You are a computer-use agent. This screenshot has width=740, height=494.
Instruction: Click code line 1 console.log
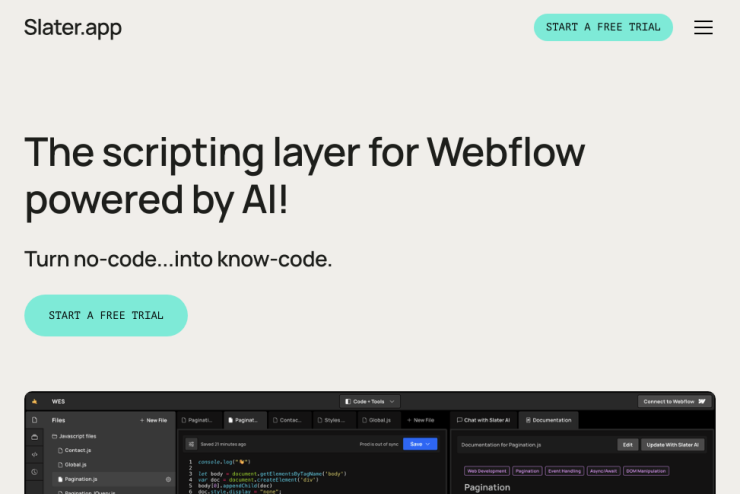tap(224, 462)
